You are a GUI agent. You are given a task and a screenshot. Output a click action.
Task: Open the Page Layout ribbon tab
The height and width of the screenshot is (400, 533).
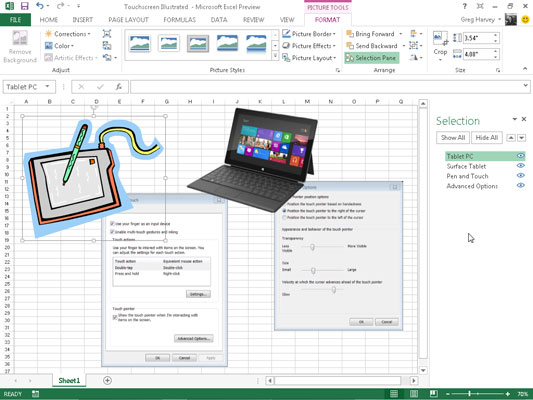[128, 20]
